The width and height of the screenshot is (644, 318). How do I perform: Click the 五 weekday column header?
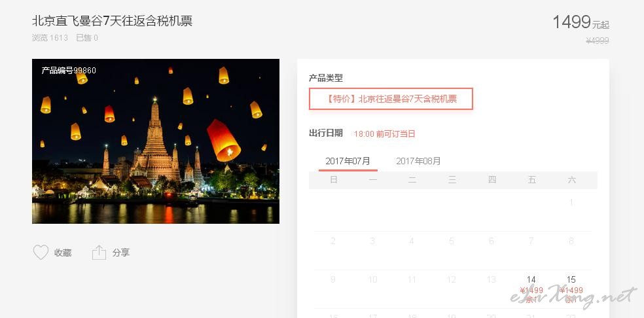click(532, 179)
